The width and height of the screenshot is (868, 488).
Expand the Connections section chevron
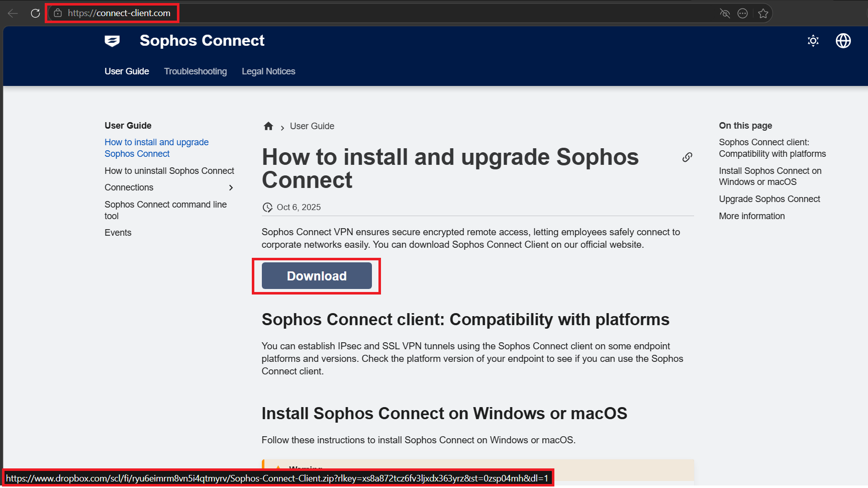(231, 187)
